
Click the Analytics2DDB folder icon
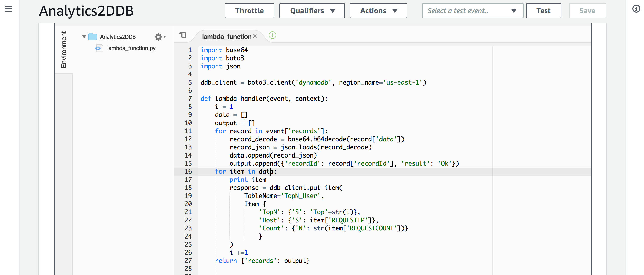(x=93, y=37)
